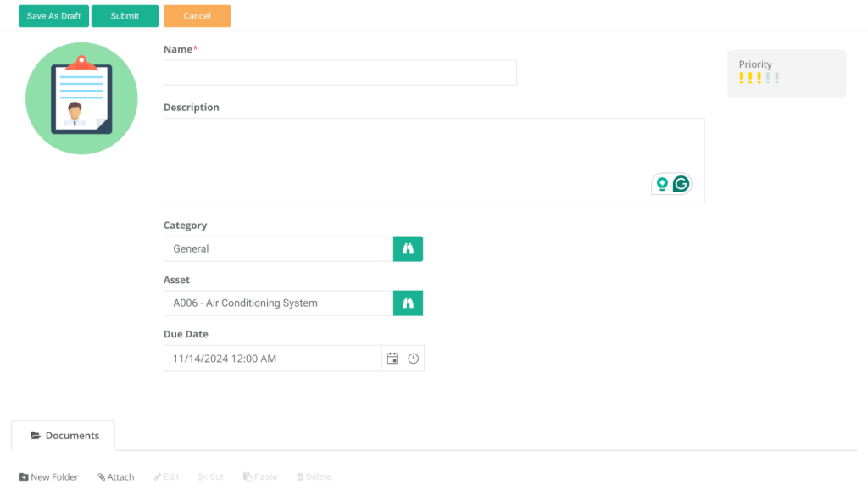Image resolution: width=868 pixels, height=490 pixels.
Task: Submit the form
Action: pos(125,16)
